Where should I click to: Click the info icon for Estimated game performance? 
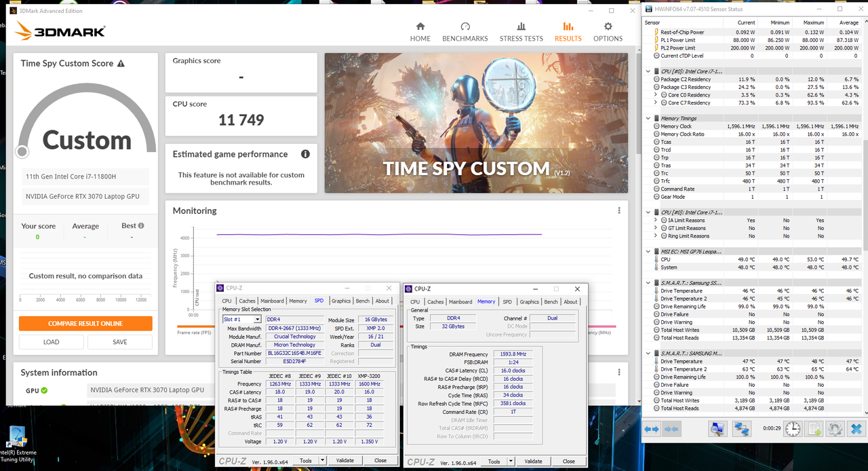305,154
